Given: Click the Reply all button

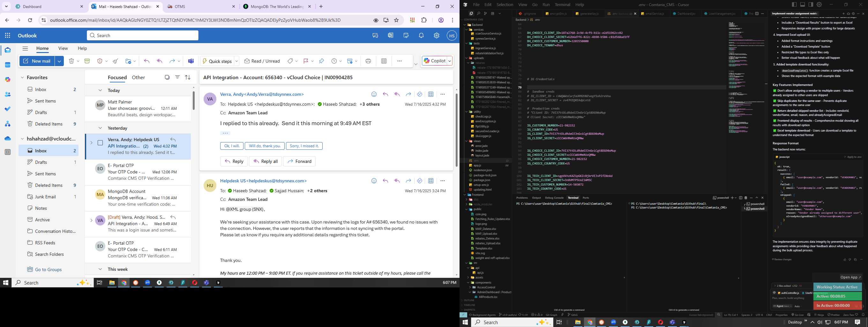Looking at the screenshot, I should tap(266, 161).
